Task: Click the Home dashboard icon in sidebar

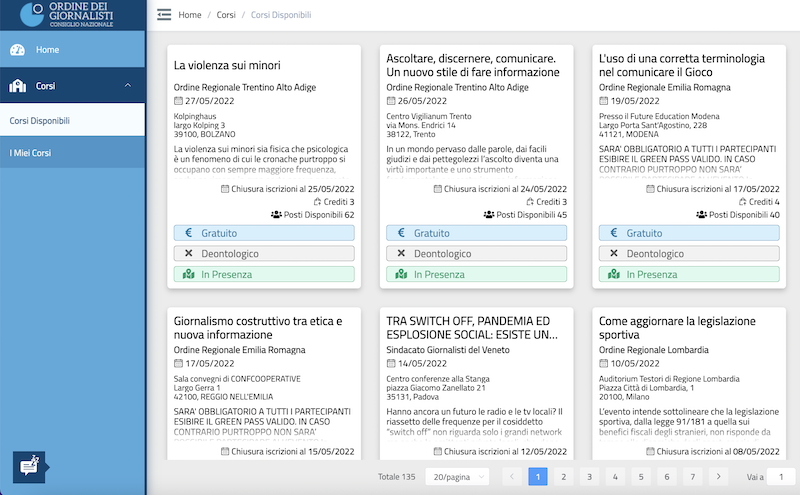Action: click(x=17, y=50)
